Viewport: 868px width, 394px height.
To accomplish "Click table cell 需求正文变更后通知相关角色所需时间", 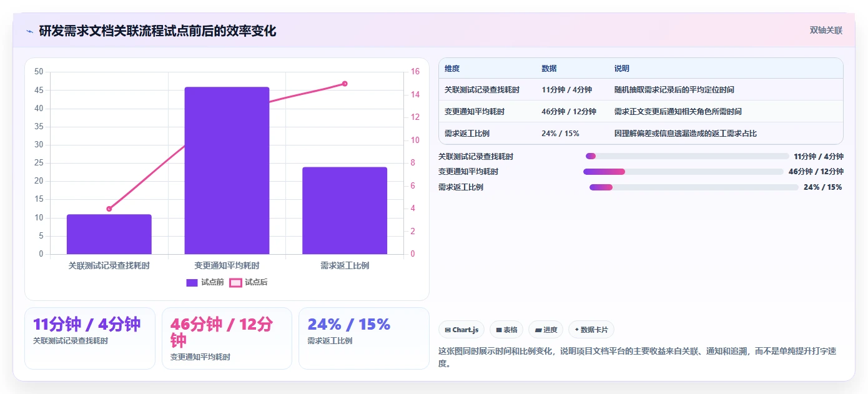I will click(678, 112).
